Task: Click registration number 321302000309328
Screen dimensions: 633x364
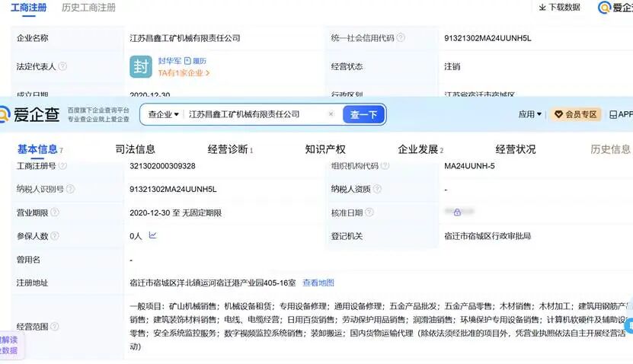Action: (x=162, y=166)
